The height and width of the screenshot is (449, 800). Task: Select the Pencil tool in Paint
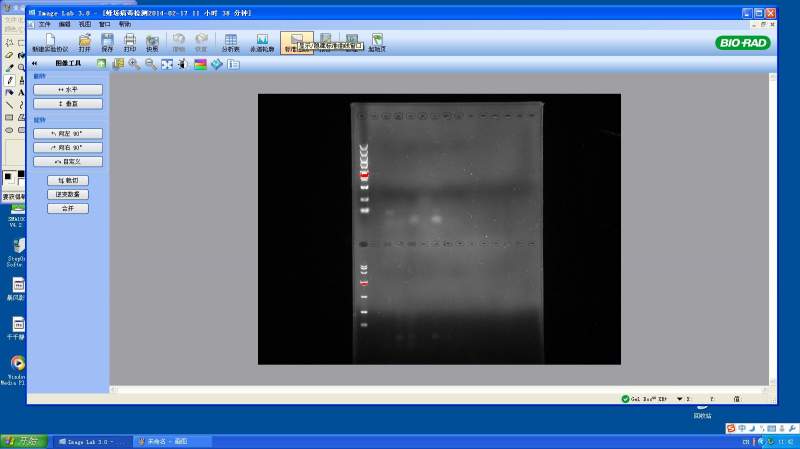(x=9, y=80)
